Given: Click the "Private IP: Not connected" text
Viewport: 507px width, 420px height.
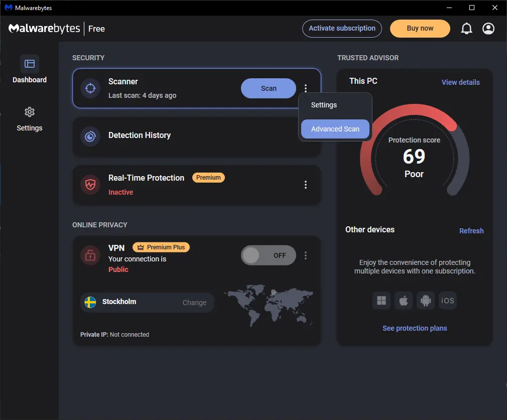Looking at the screenshot, I should coord(114,335).
